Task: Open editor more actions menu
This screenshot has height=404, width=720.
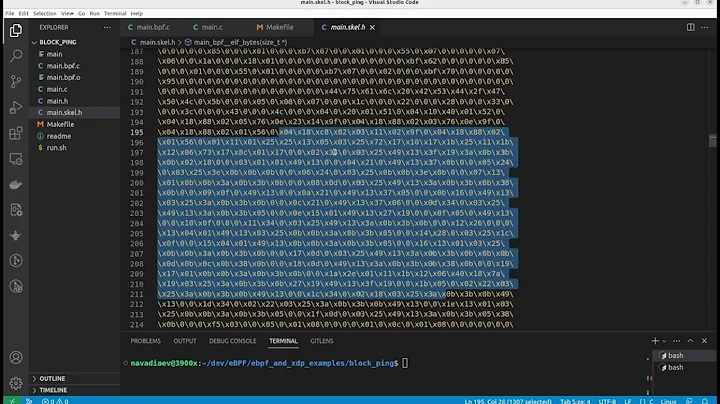Action: (704, 27)
